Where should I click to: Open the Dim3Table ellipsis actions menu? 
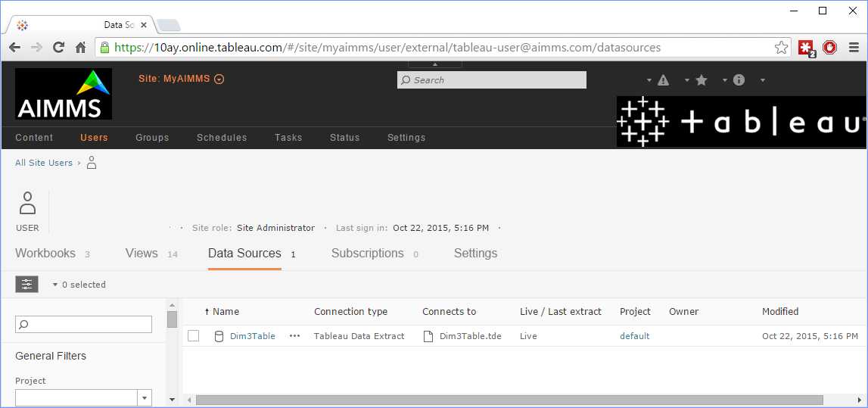[294, 336]
